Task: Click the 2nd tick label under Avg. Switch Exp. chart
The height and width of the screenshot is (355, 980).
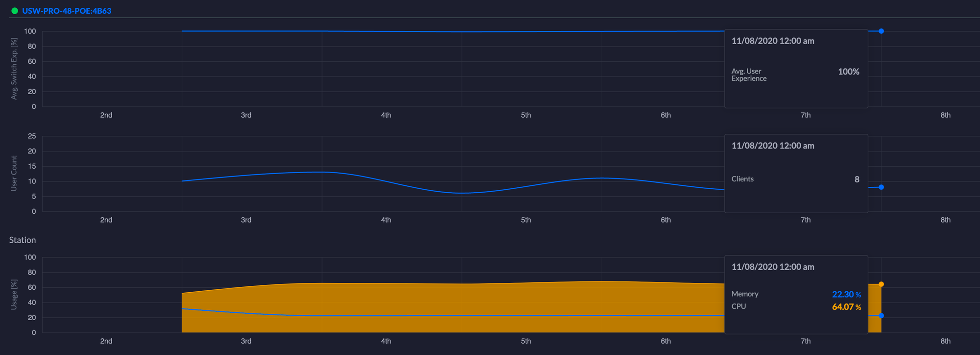Action: (106, 115)
